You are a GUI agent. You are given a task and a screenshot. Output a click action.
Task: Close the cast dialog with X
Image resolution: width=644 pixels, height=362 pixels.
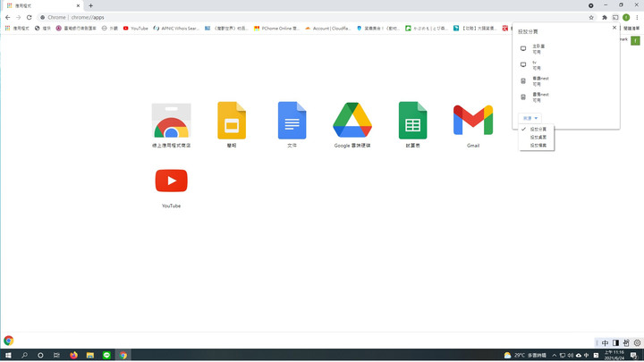coord(614,28)
